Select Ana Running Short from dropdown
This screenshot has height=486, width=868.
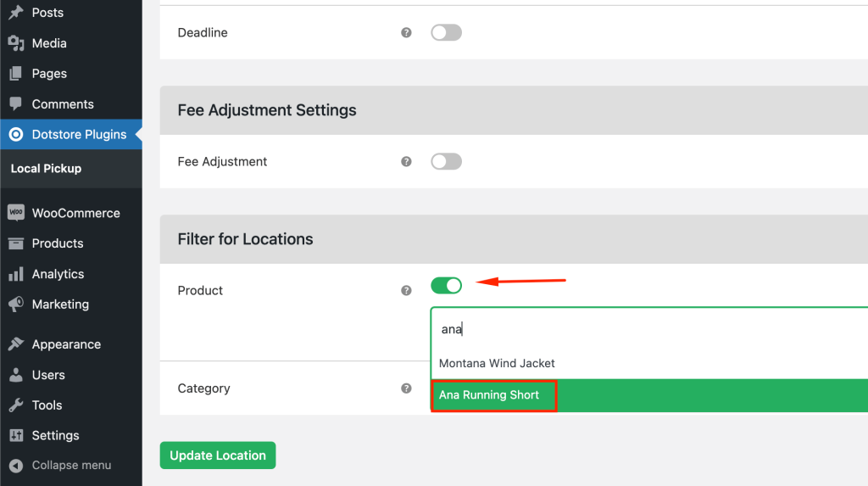[x=489, y=395]
